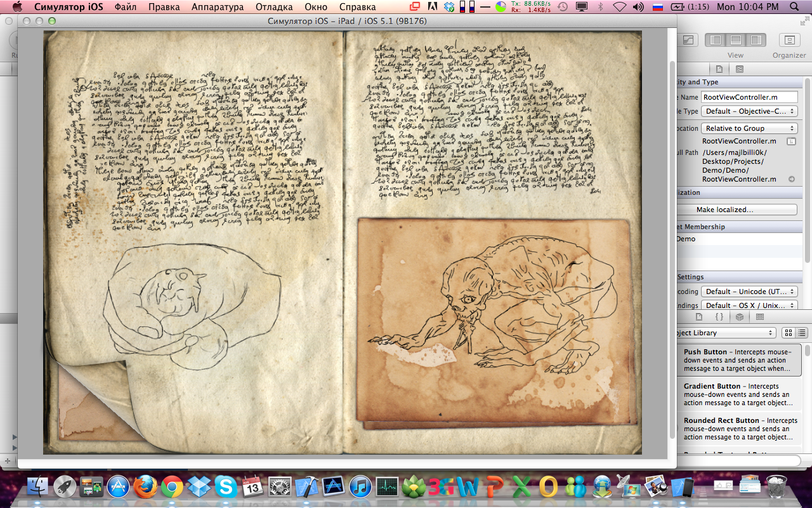Screen dimensions: 812x508
Task: Toggle the Debug area view button
Action: [x=735, y=41]
